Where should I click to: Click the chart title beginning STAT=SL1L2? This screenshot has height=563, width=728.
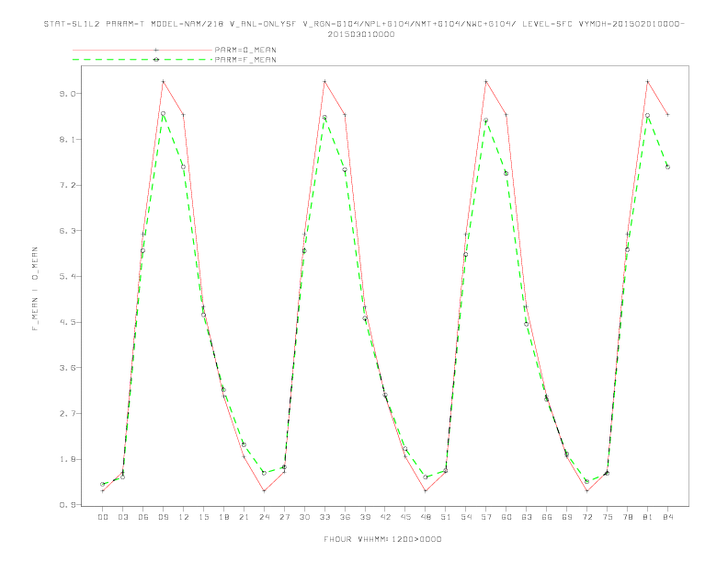coord(364,29)
